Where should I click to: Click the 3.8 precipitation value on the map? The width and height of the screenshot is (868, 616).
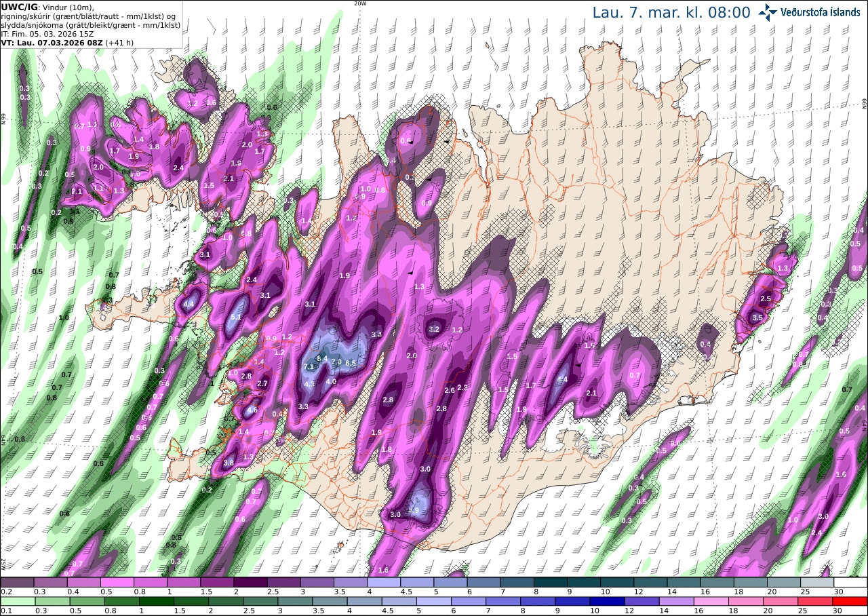coord(229,463)
